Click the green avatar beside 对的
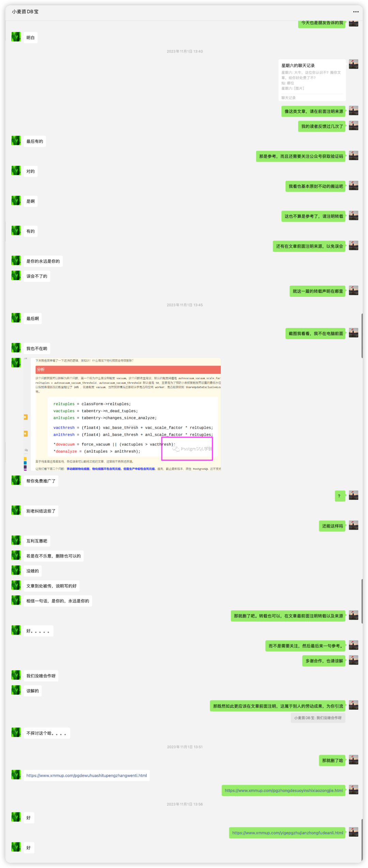Screen dimensions: 368x868 (16, 171)
